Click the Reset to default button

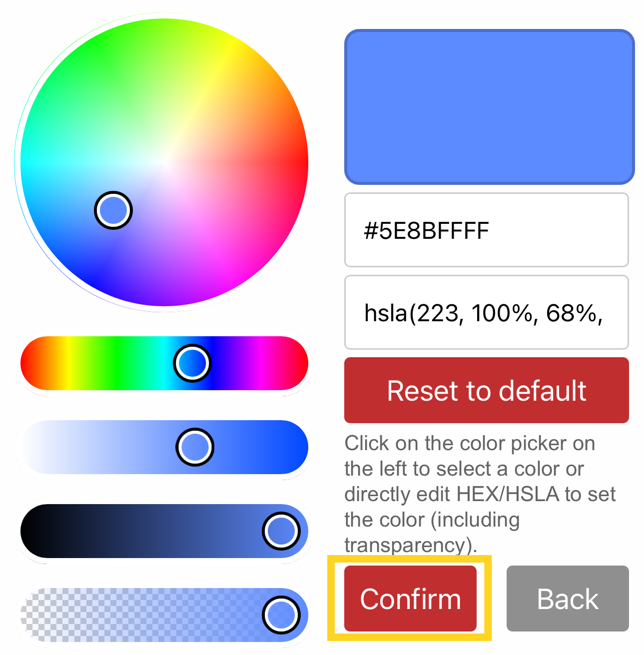(x=486, y=390)
